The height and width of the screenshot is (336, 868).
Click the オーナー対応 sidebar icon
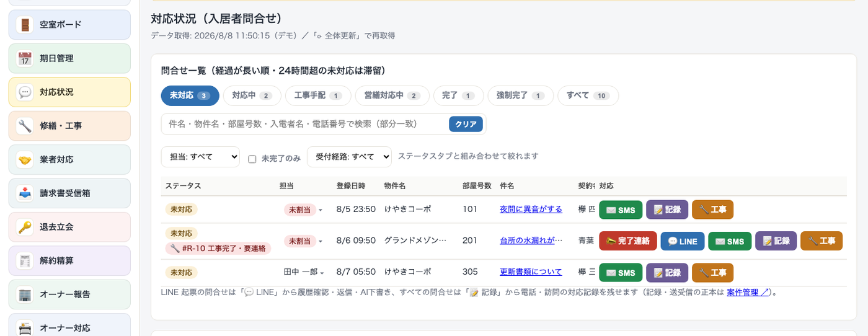25,328
